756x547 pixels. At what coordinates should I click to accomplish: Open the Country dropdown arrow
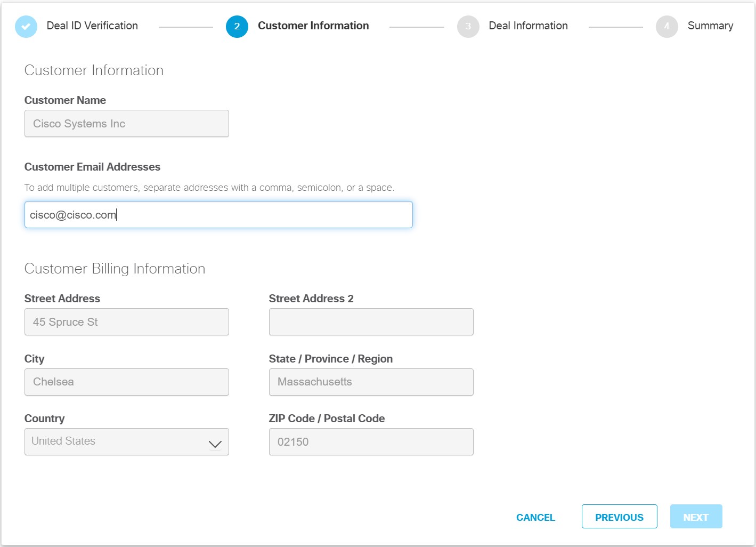tap(215, 444)
